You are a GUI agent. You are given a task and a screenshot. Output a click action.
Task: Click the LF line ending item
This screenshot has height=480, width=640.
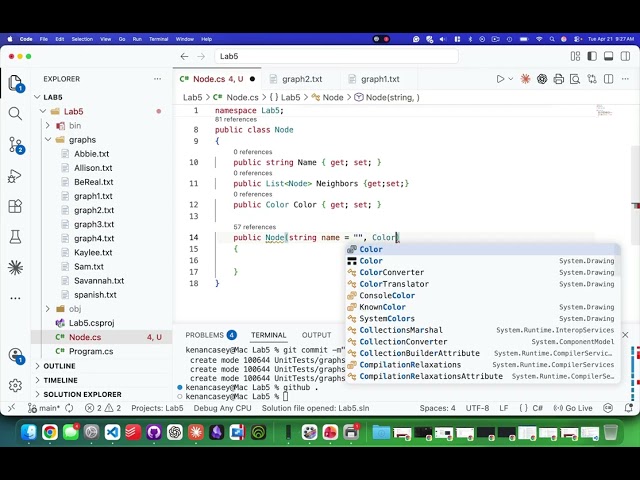[504, 408]
